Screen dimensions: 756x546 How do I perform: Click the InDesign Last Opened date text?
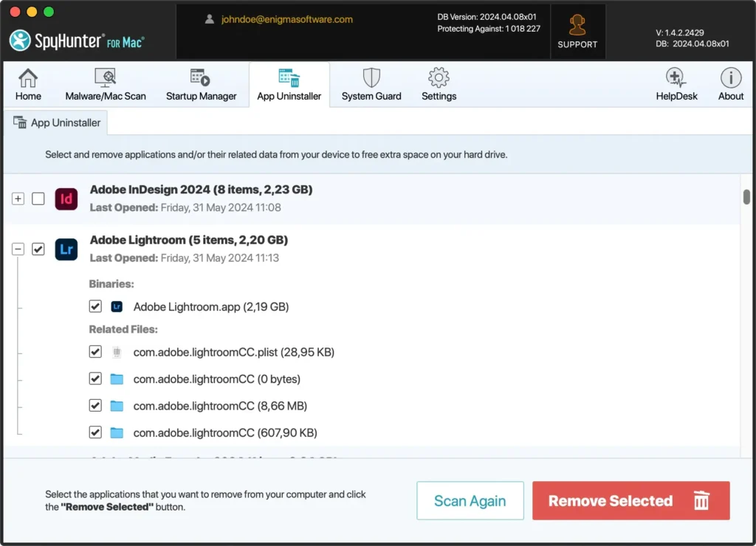(185, 207)
